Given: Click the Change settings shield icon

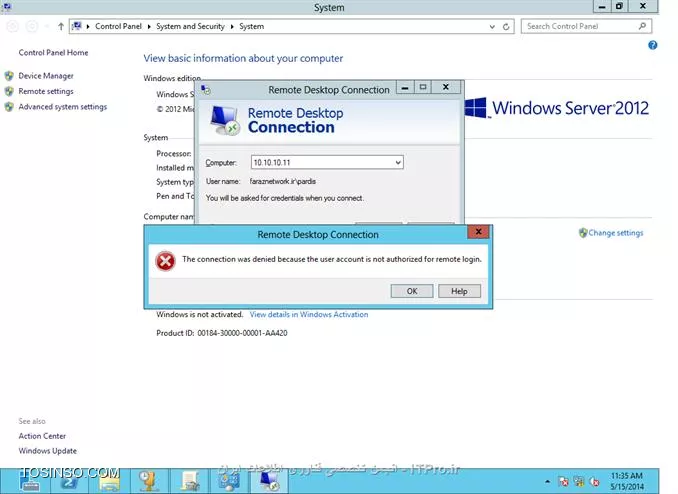Looking at the screenshot, I should pos(583,233).
